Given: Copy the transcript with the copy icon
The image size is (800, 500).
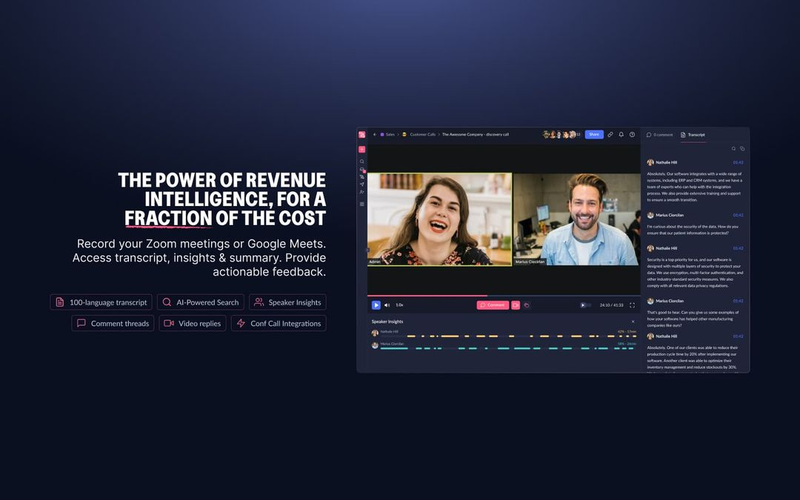Looking at the screenshot, I should pos(742,148).
